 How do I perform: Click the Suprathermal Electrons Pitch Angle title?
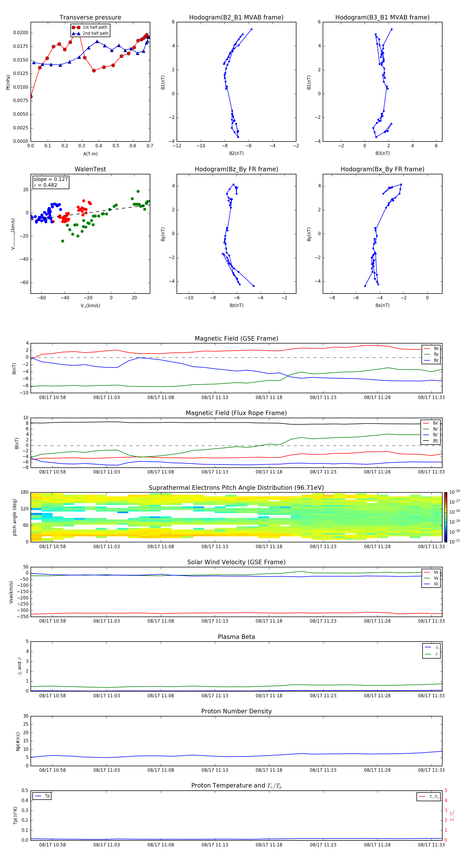pos(236,488)
